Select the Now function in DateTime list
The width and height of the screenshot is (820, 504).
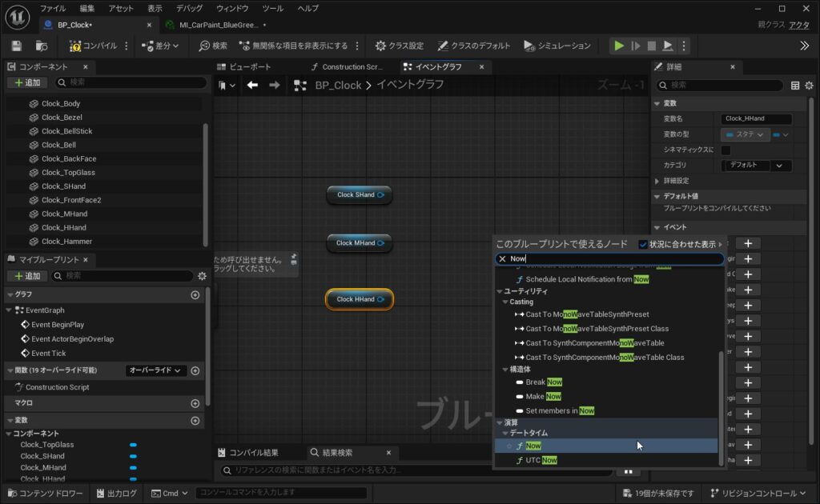(533, 446)
